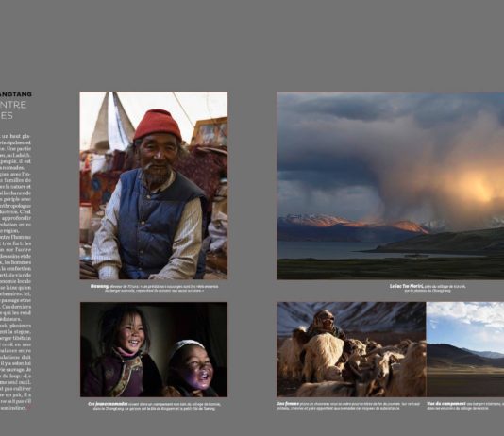Select the portrait of man in red hat
The width and height of the screenshot is (504, 436).
154,185
